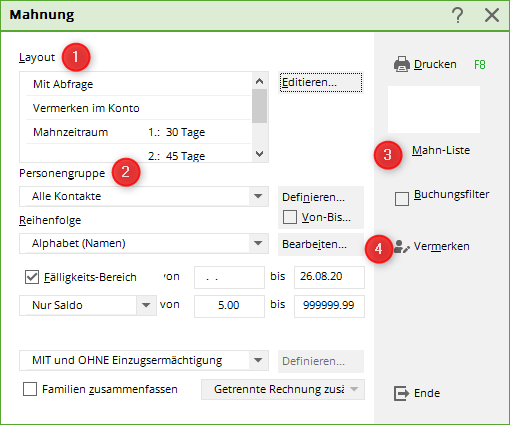Select the Vermerken im Konto layout entry
Image resolution: width=510 pixels, height=425 pixels.
point(138,108)
